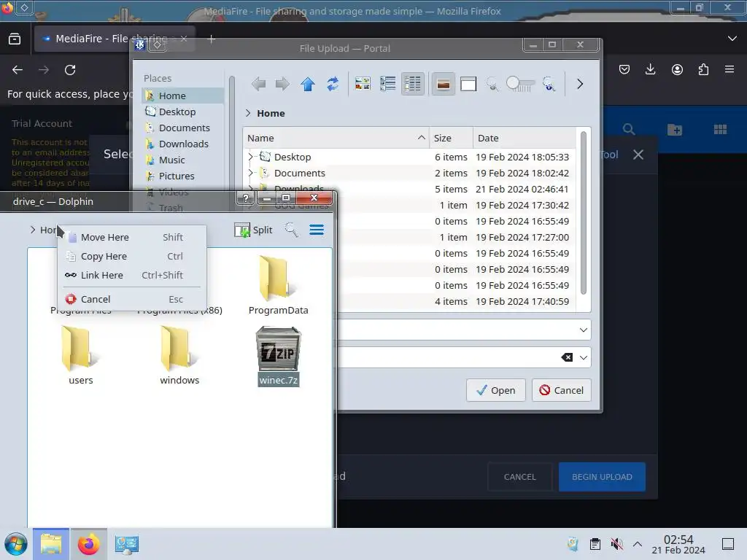Click CANCEL on MediaFire upload panel
Image resolution: width=747 pixels, height=560 pixels.
[519, 477]
